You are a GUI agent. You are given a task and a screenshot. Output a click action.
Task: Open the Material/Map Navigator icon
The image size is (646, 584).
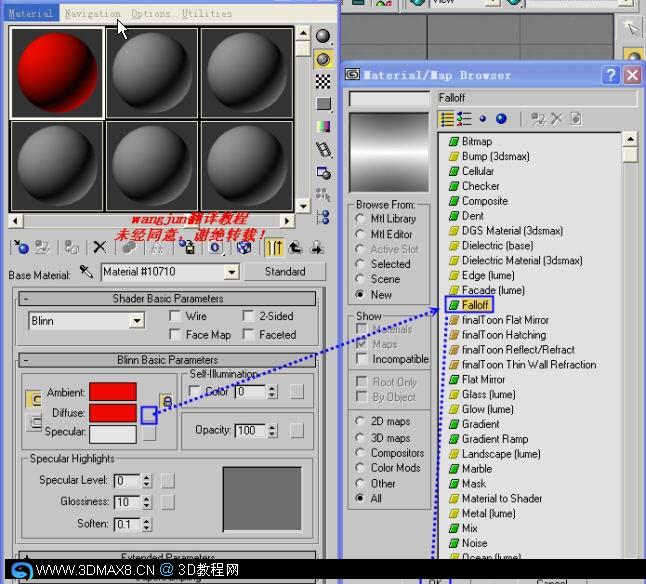[x=323, y=217]
